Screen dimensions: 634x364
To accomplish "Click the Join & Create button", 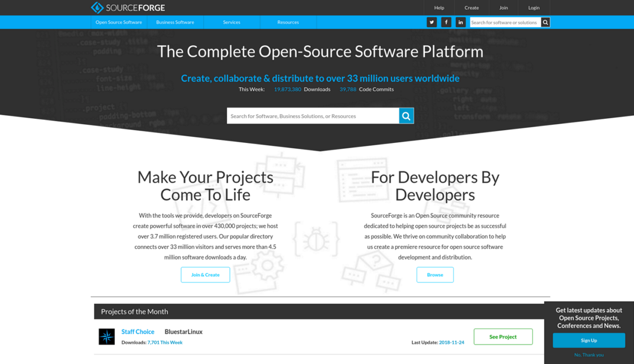I will pos(205,274).
